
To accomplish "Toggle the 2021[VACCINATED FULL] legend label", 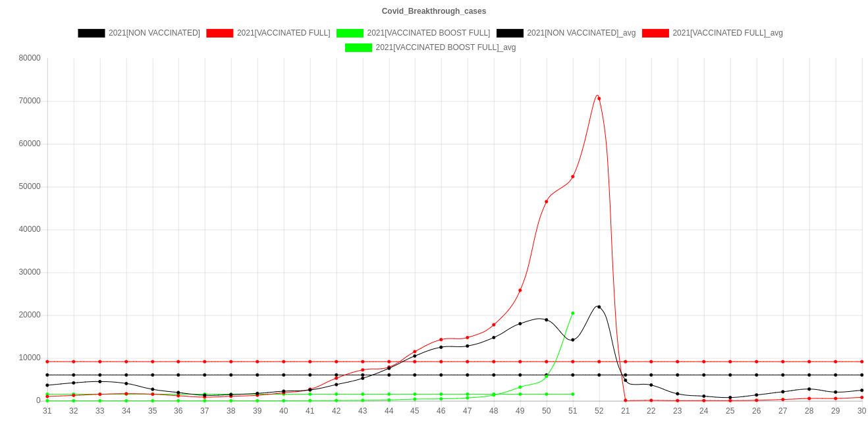I will pos(283,33).
